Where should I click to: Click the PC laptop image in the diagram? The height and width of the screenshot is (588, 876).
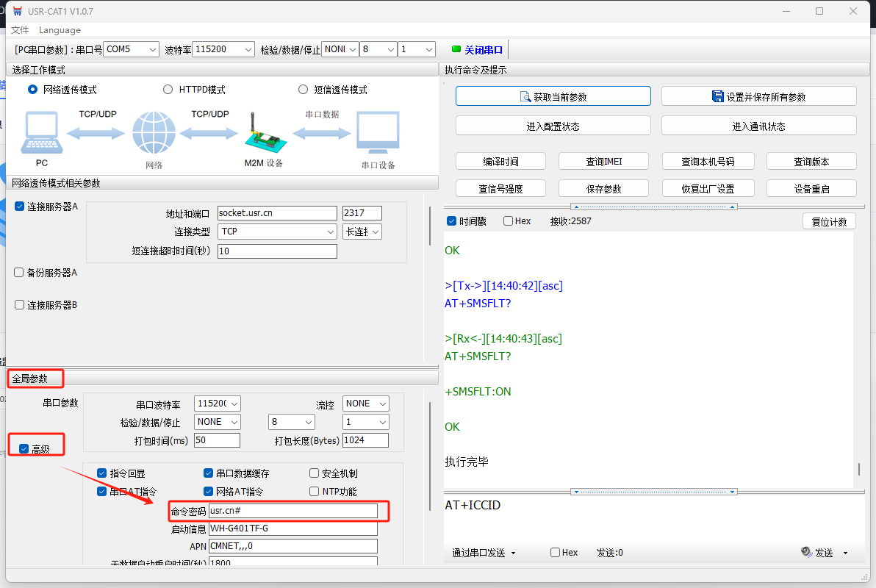[42, 133]
